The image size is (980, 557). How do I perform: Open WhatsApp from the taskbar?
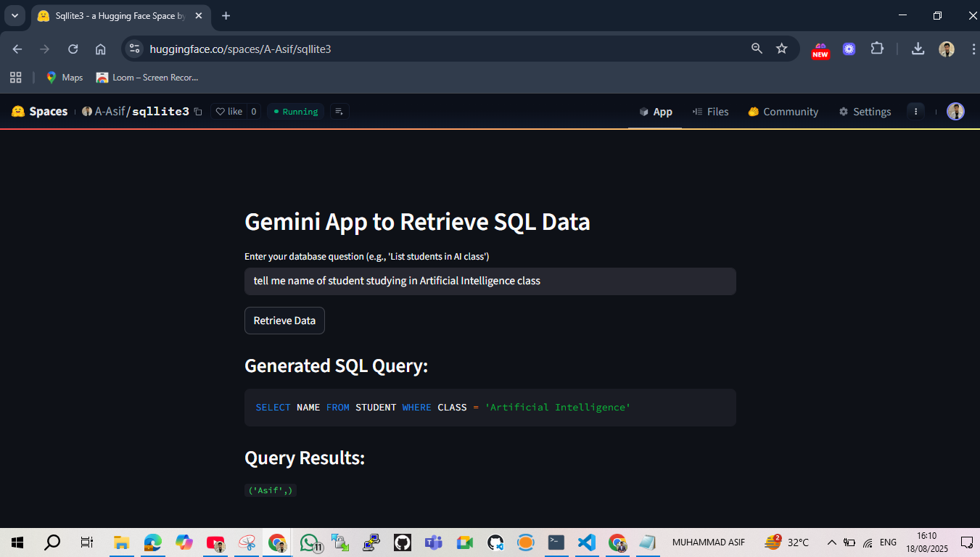pyautogui.click(x=310, y=542)
